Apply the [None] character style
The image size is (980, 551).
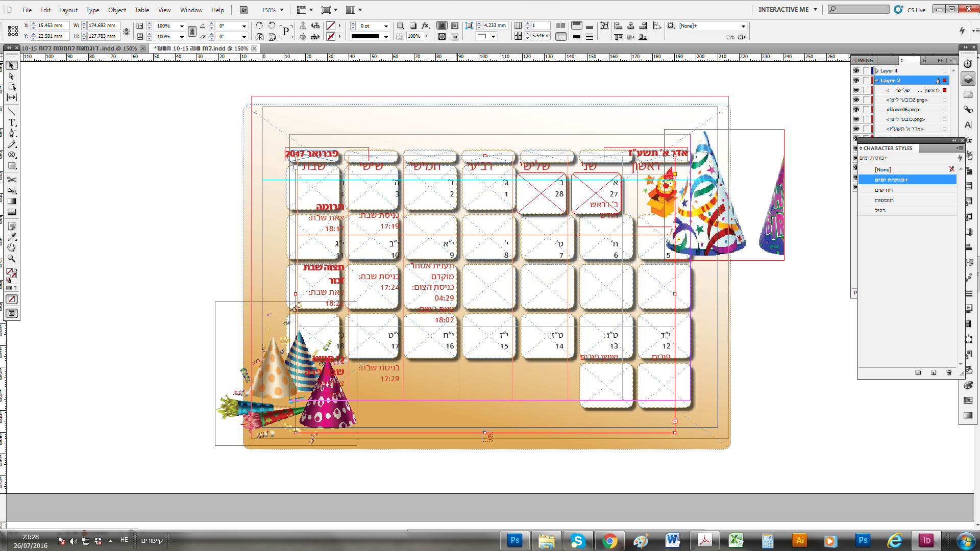883,169
